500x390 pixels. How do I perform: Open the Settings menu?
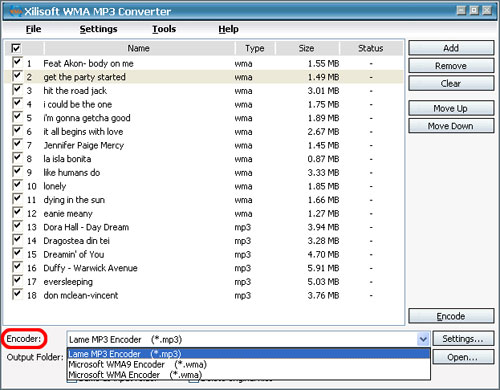98,29
